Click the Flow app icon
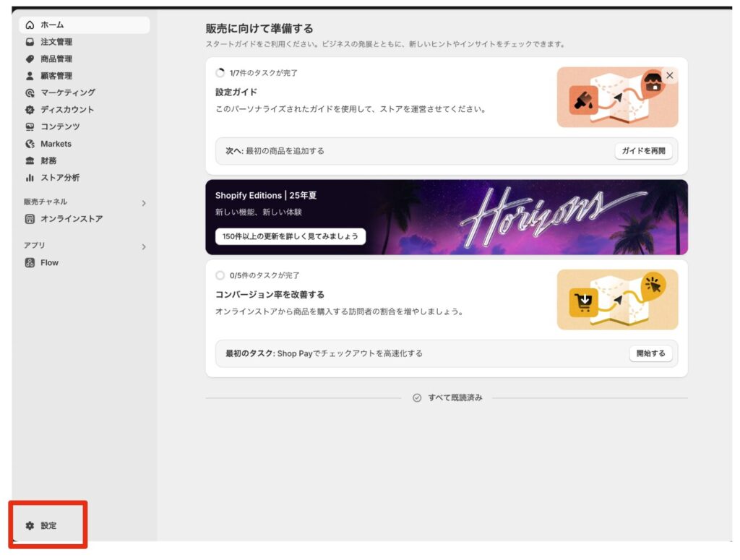The width and height of the screenshot is (740, 560). tap(30, 263)
